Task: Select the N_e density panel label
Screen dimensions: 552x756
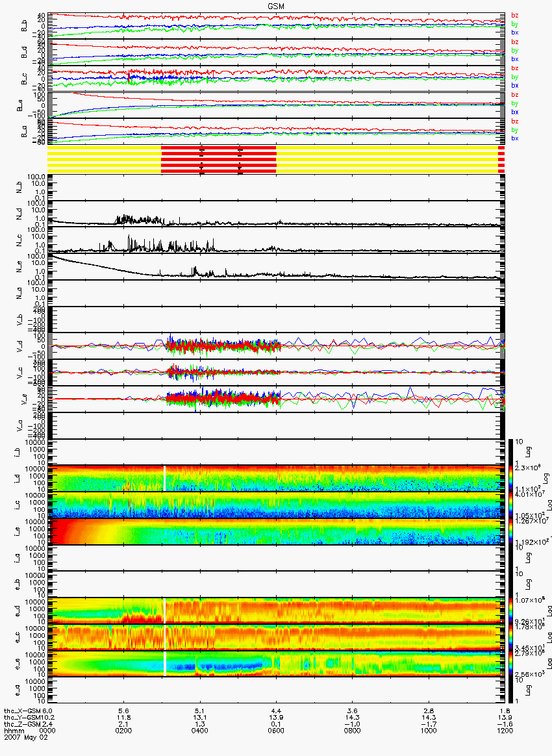Action: point(19,267)
